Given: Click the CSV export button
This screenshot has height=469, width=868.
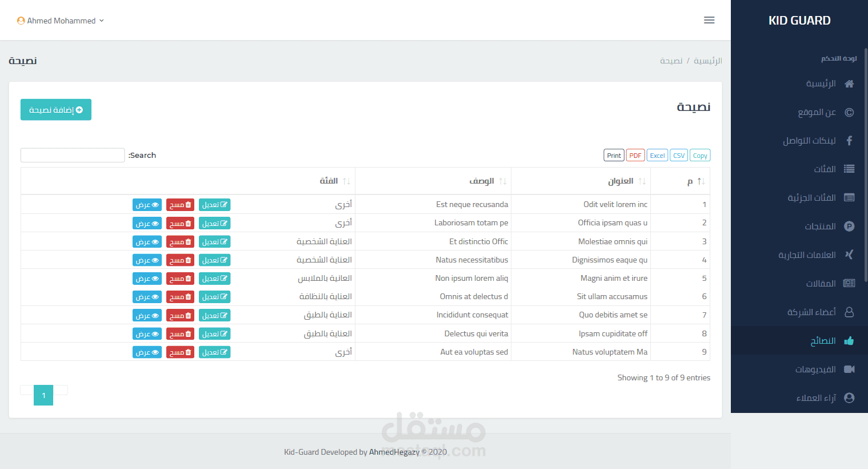Looking at the screenshot, I should pyautogui.click(x=679, y=156).
